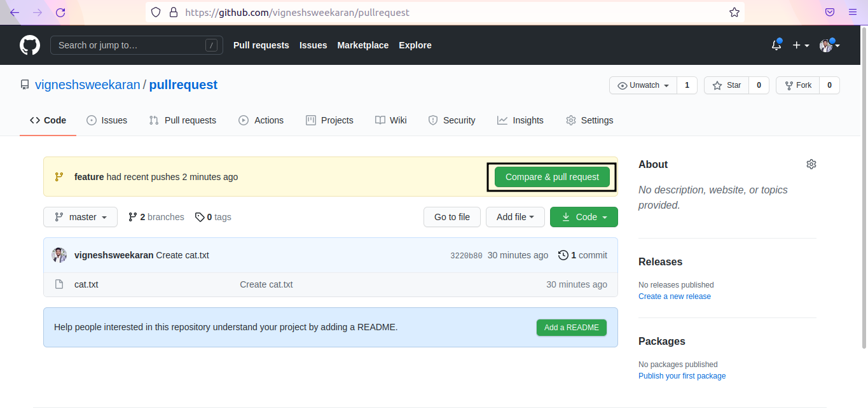Click the commit author avatar
This screenshot has width=868, height=411.
59,255
